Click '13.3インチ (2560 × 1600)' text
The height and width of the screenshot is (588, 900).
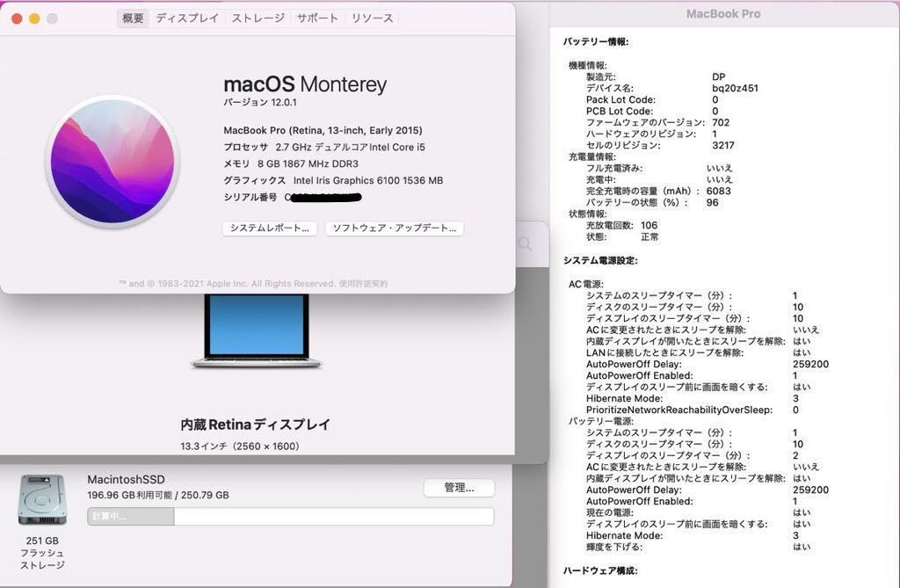(x=239, y=446)
